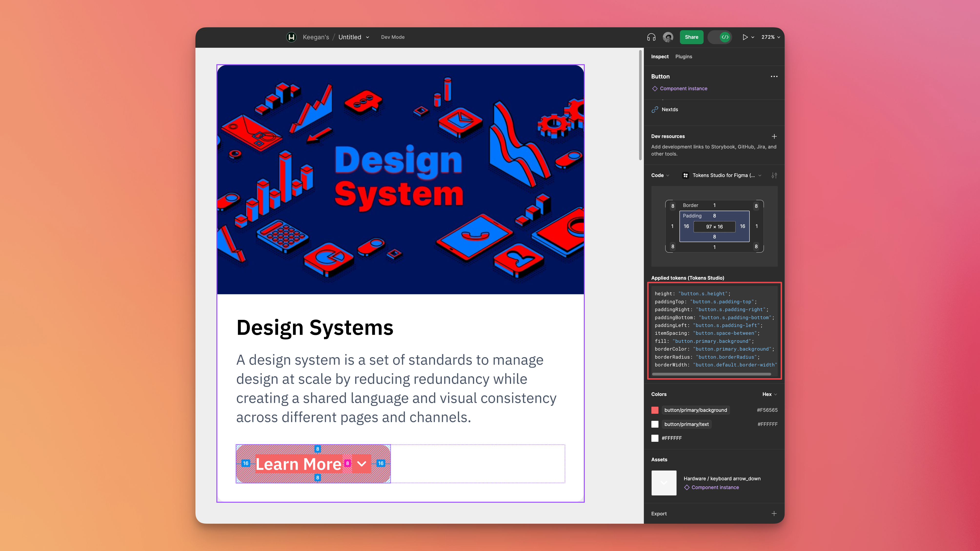The image size is (980, 551).
Task: Click the present play icon
Action: [x=745, y=37]
